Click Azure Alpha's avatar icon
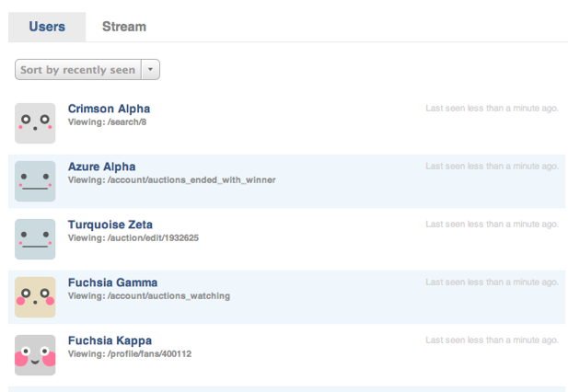This screenshot has width=568, height=392. pyautogui.click(x=35, y=181)
